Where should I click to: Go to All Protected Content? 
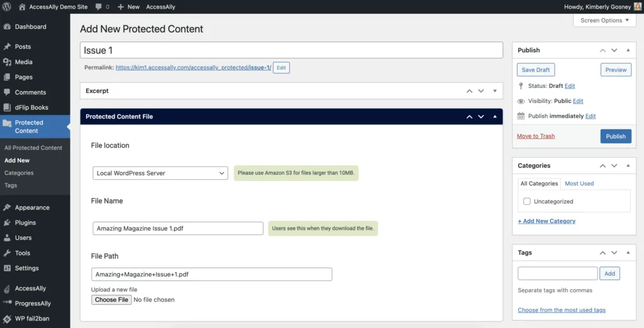[33, 148]
